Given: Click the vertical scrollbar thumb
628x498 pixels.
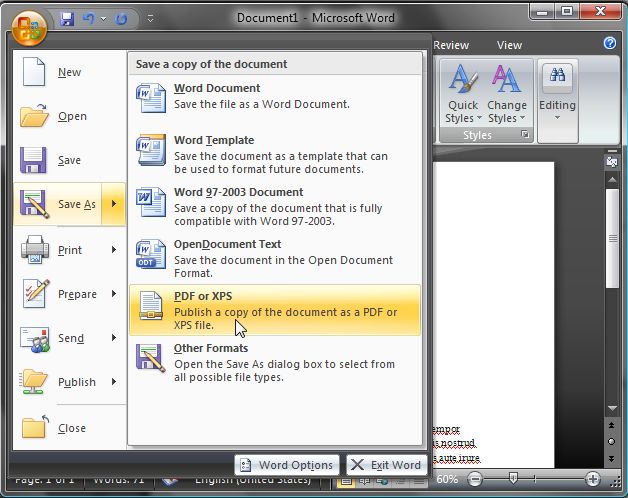Looking at the screenshot, I should tap(612, 238).
